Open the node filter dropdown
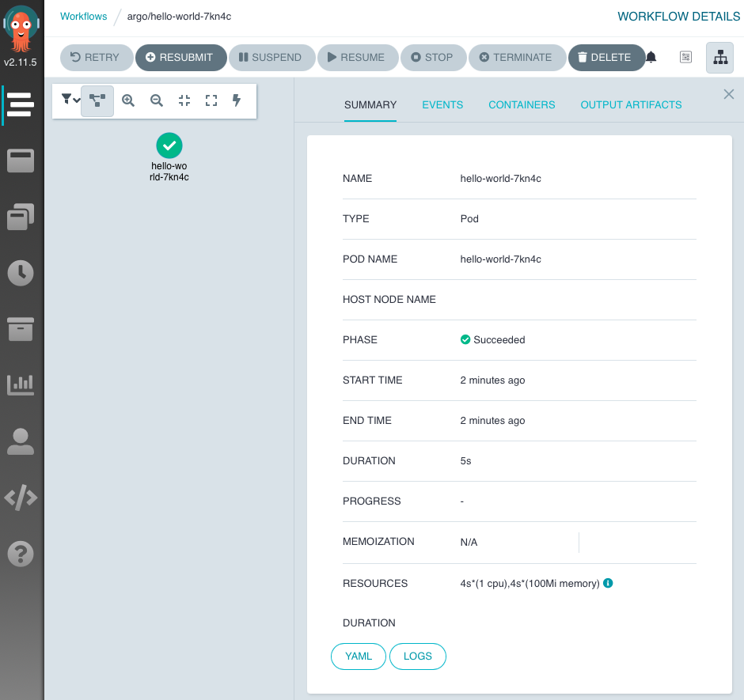Screen dimensions: 744x700 point(70,100)
